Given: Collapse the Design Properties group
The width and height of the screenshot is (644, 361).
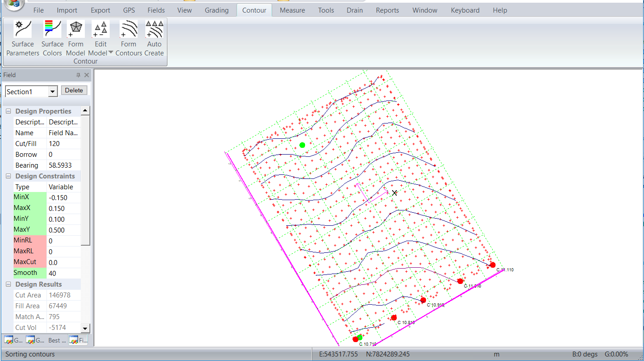Looking at the screenshot, I should coord(8,111).
